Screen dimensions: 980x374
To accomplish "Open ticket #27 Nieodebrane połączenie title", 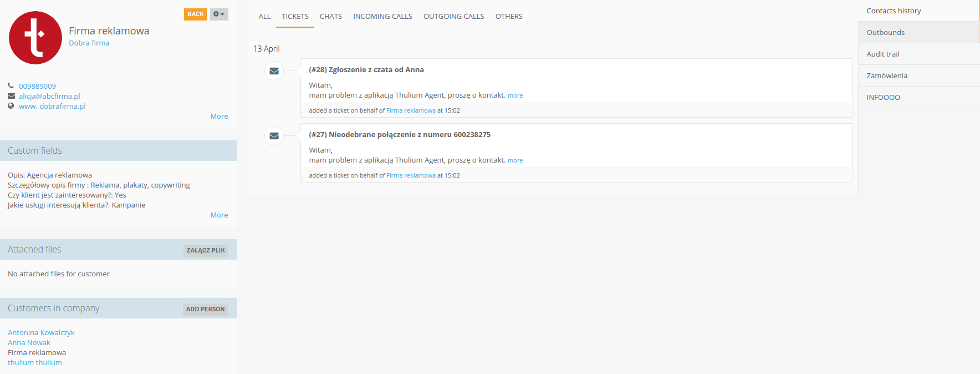I will coord(400,134).
